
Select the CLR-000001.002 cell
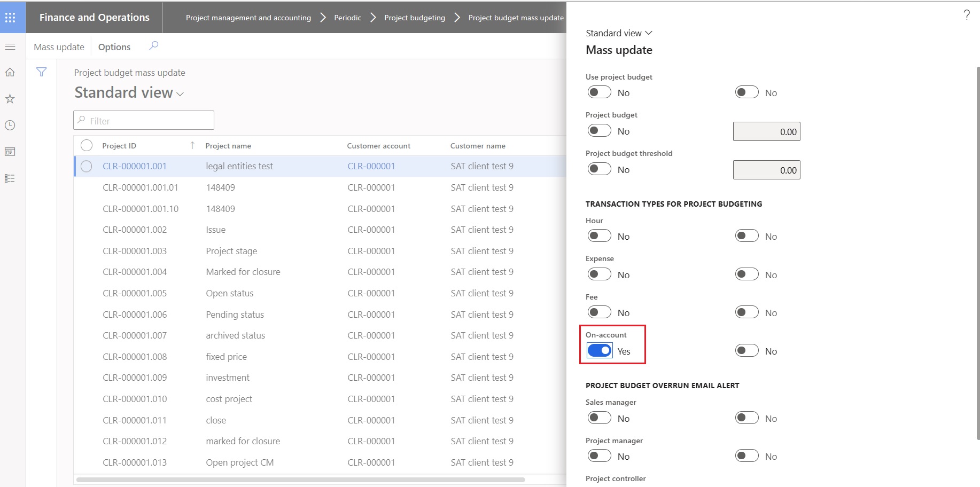click(x=135, y=230)
